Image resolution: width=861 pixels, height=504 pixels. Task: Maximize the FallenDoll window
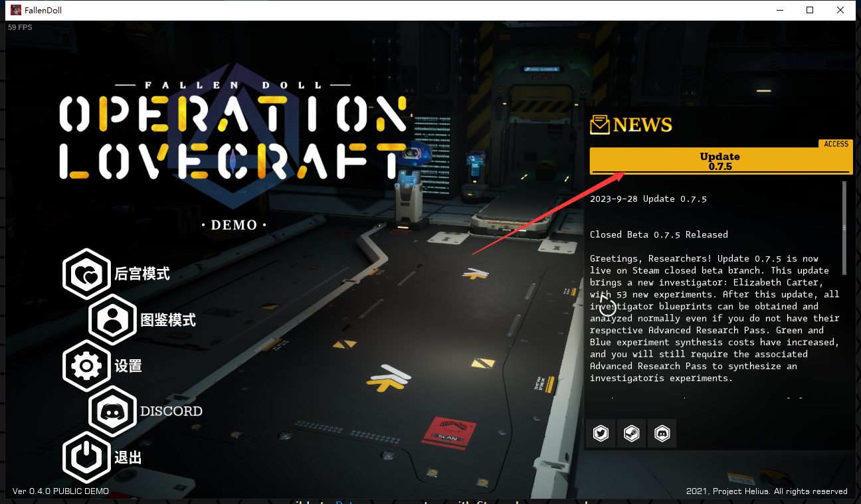[810, 10]
